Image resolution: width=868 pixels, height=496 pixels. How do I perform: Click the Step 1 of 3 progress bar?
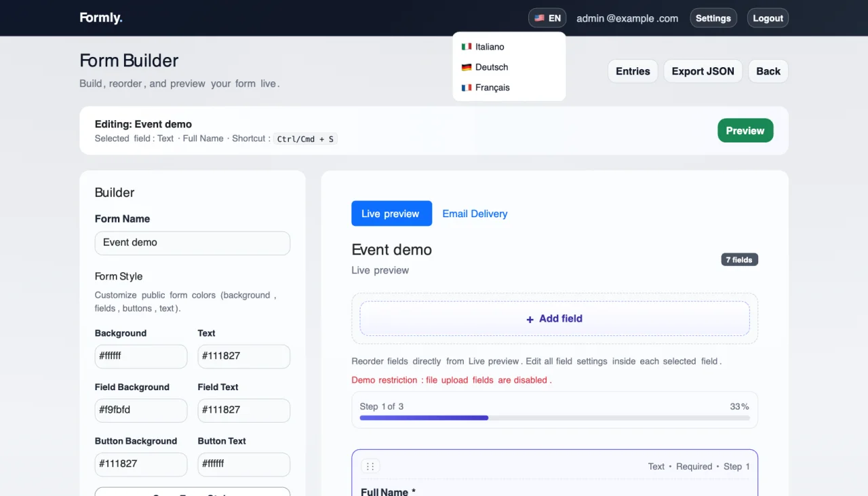555,418
